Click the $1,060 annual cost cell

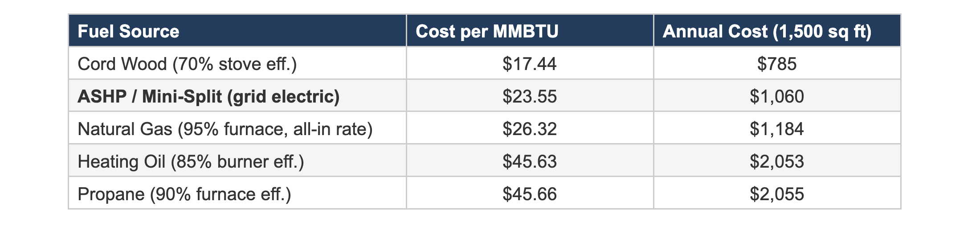pyautogui.click(x=776, y=96)
